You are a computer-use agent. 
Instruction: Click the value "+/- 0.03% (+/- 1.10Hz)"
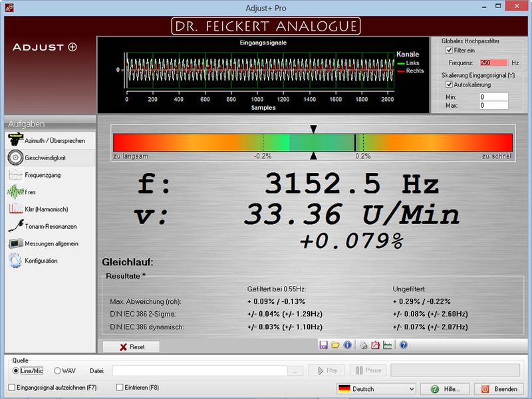tap(285, 327)
